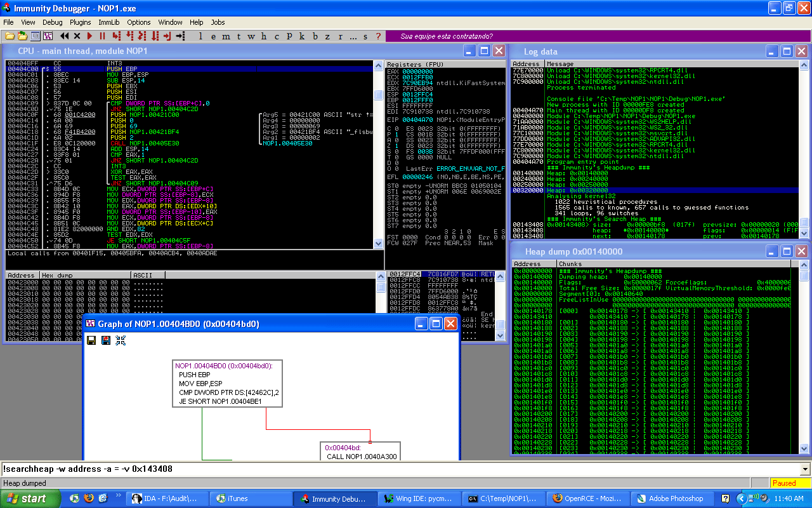The height and width of the screenshot is (508, 812).
Task: Open the Jobs menu
Action: [218, 22]
